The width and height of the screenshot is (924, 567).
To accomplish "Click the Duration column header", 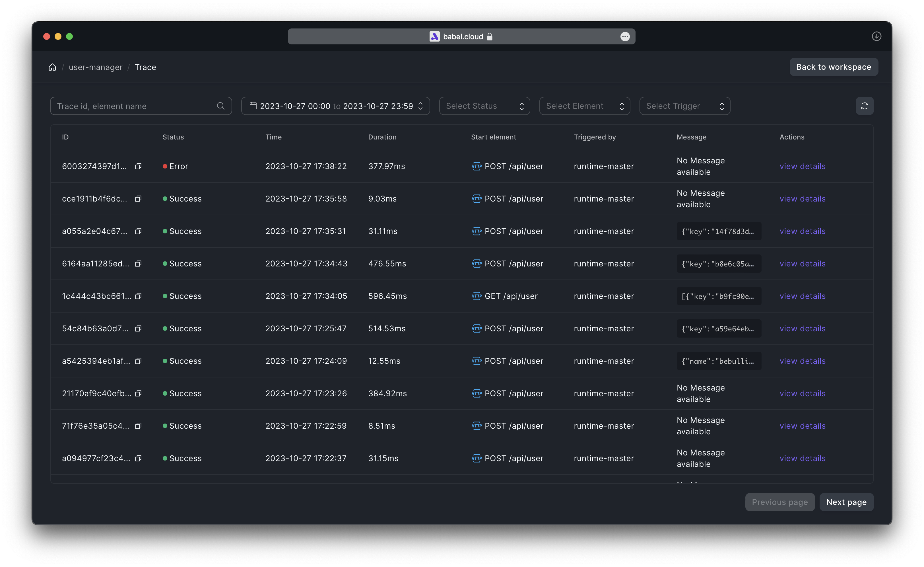I will tap(382, 137).
